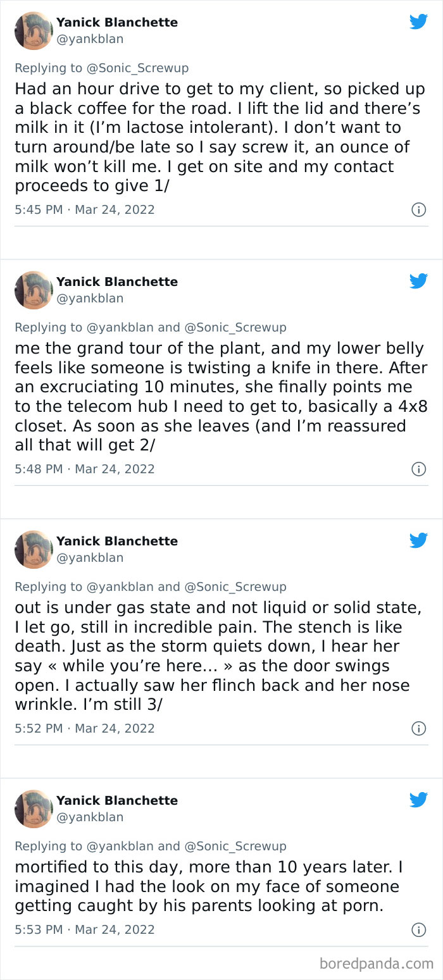The image size is (443, 980).
Task: Open info icon on the 5:52 PM tweet
Action: pyautogui.click(x=418, y=728)
